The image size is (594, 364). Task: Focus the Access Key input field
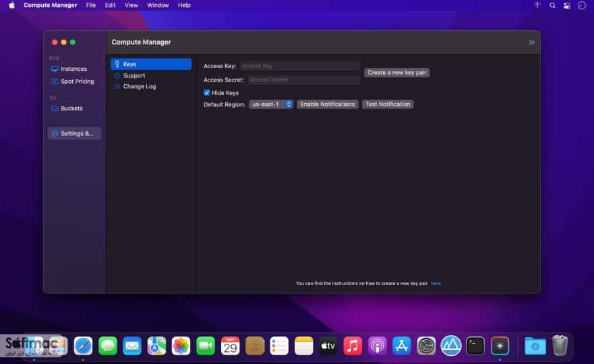pos(299,66)
